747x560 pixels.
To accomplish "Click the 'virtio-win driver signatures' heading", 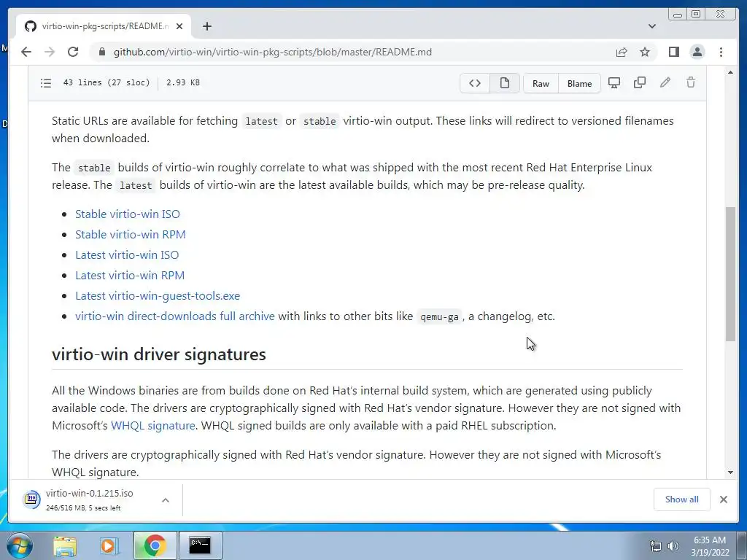I will pyautogui.click(x=158, y=354).
